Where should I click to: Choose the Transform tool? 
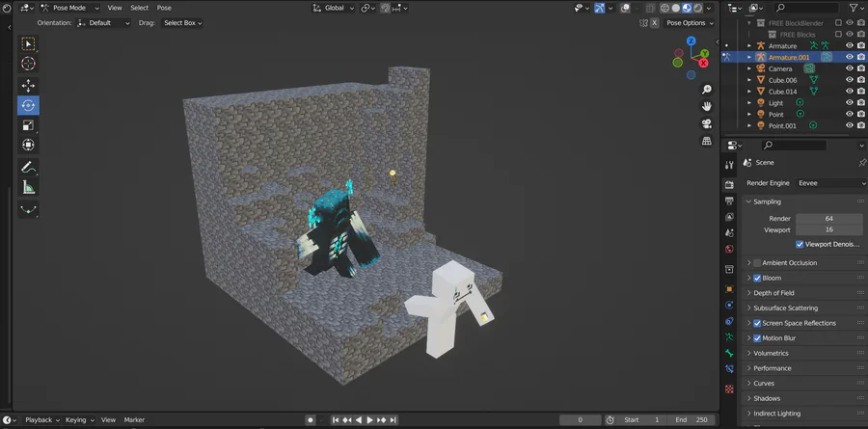(x=28, y=145)
